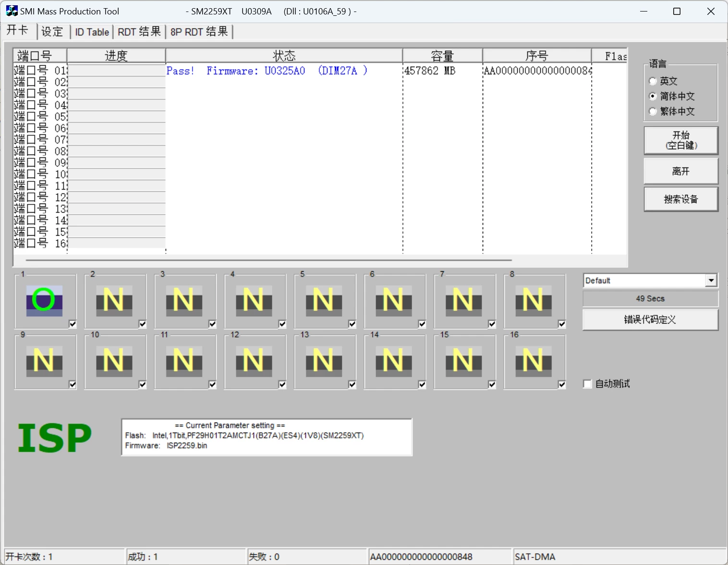The width and height of the screenshot is (728, 565).
Task: Click port 5 N status icon
Action: (324, 301)
